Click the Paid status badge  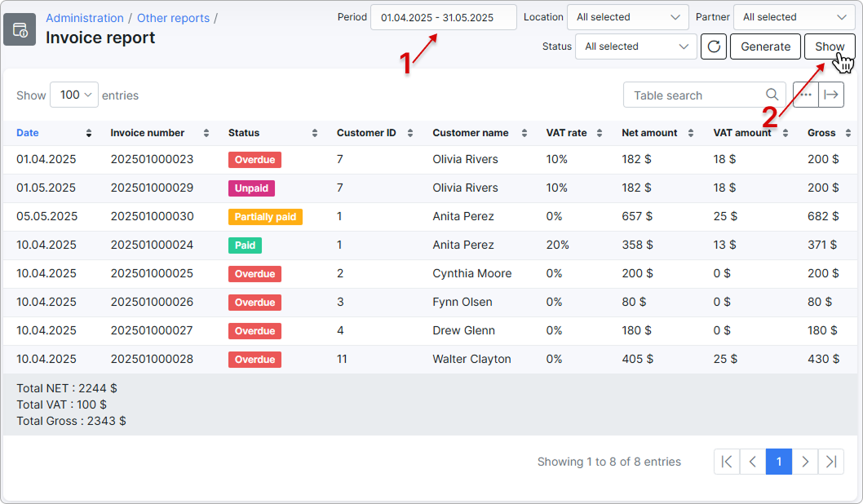245,245
